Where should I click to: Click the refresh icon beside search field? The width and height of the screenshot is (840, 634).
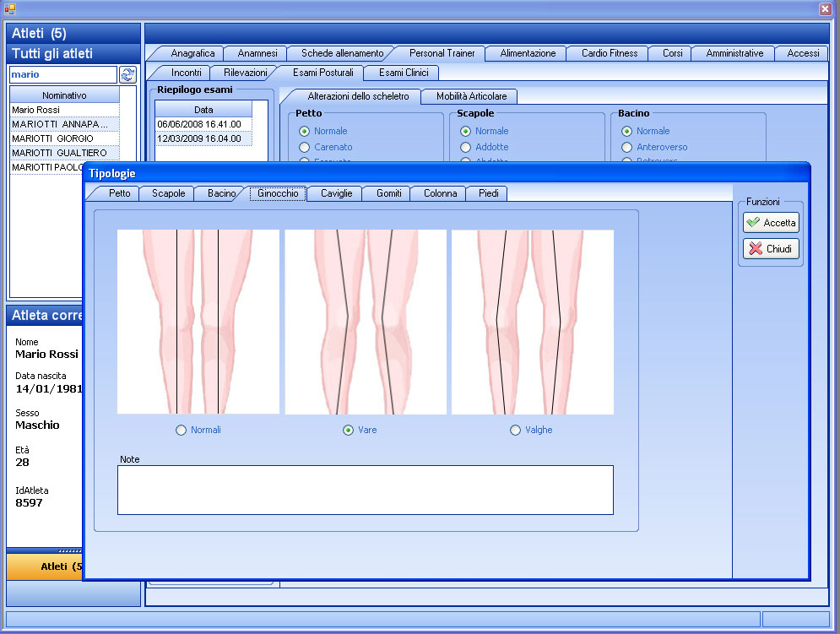click(x=128, y=74)
